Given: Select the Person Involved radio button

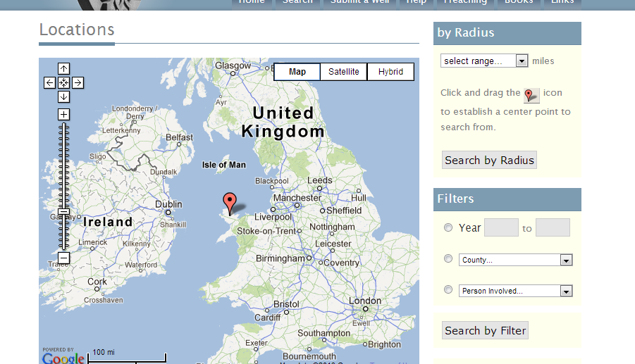Looking at the screenshot, I should click(x=448, y=289).
